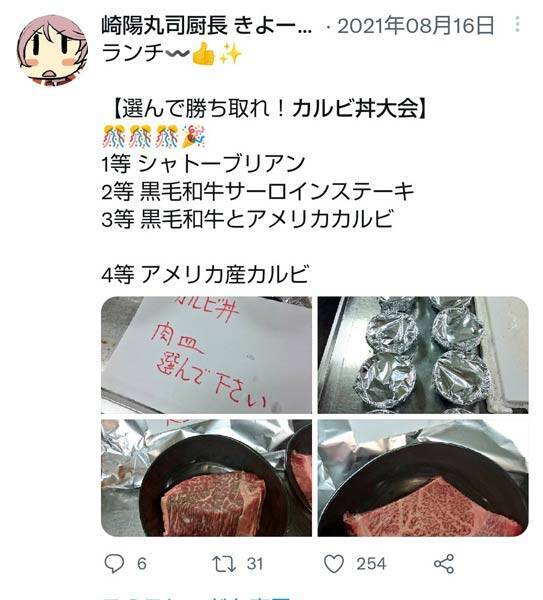Click the カルビ丼大会 headline text
Screen dimensions: 543x600
point(356,109)
